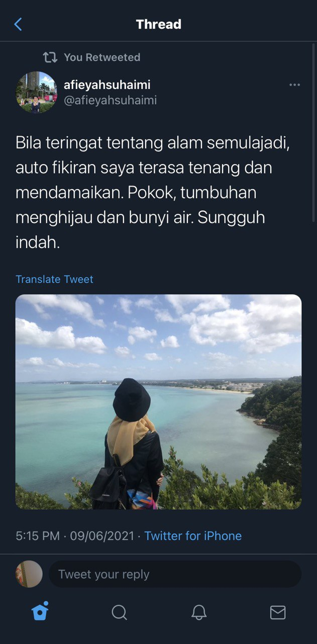Tap the Thread title in the header
The width and height of the screenshot is (317, 644).
point(159,24)
